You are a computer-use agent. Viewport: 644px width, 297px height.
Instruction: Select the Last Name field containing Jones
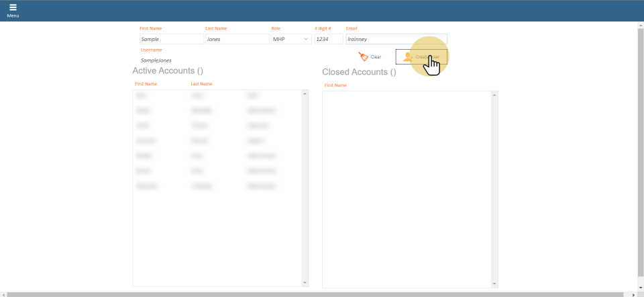tap(236, 39)
